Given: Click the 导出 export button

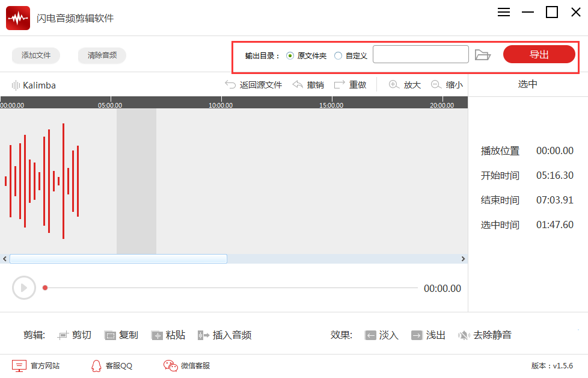Looking at the screenshot, I should (x=539, y=54).
